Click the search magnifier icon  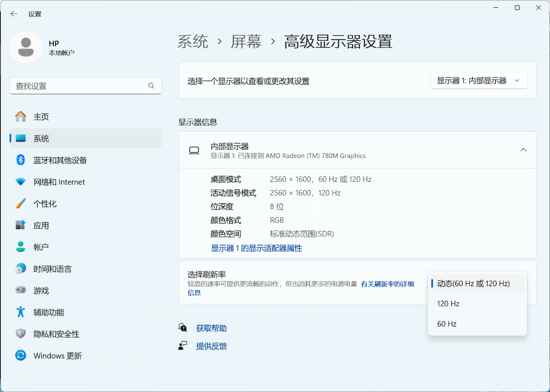(151, 86)
